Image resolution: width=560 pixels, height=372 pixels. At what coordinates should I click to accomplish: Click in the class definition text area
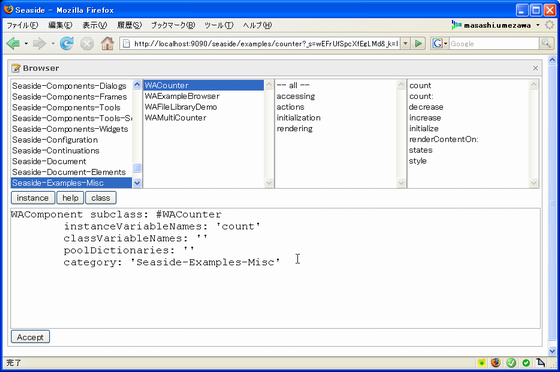pyautogui.click(x=275, y=268)
